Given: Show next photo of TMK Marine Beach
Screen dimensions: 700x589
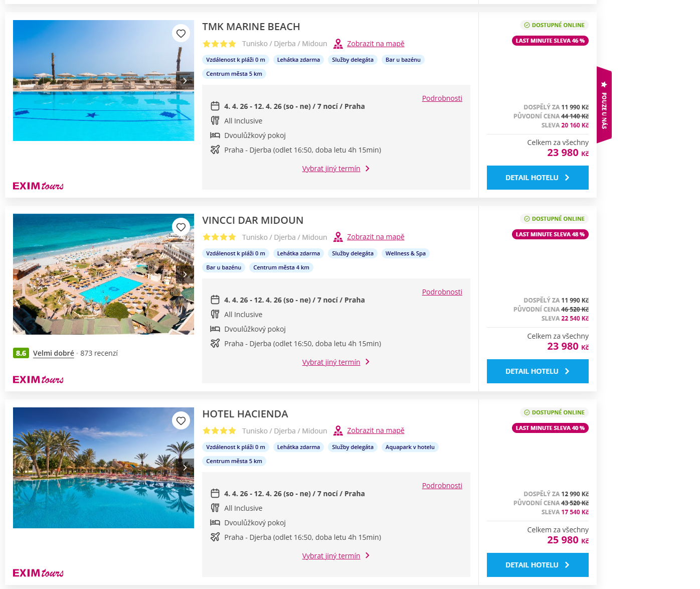Looking at the screenshot, I should point(185,81).
